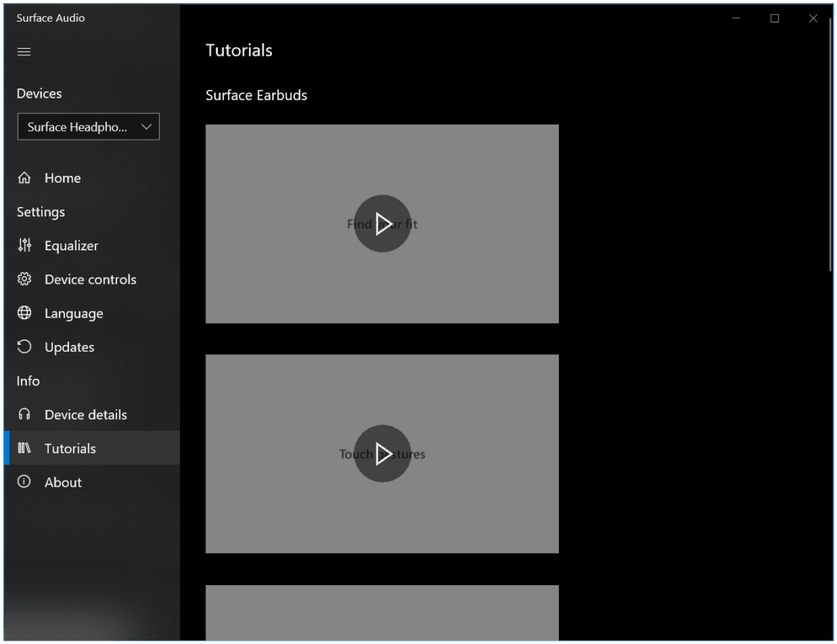Play the Touch gestures video
Image resolution: width=837 pixels, height=644 pixels.
382,453
